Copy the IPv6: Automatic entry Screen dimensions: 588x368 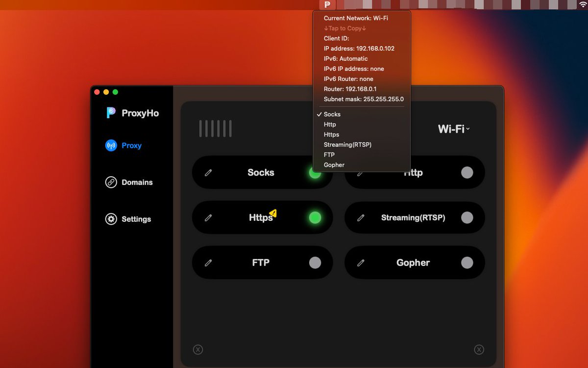click(x=362, y=58)
